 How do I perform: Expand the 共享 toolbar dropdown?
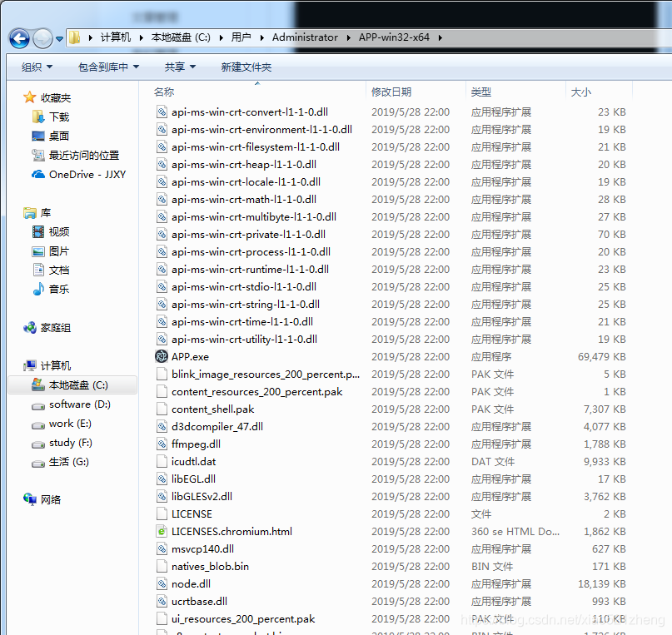click(180, 67)
